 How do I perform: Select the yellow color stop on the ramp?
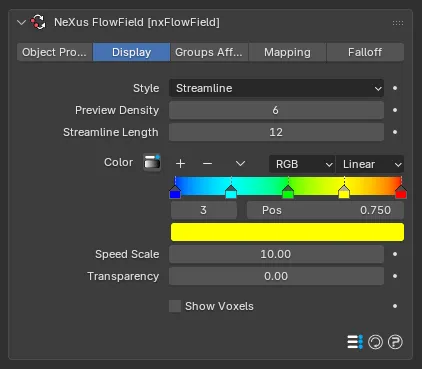click(344, 192)
